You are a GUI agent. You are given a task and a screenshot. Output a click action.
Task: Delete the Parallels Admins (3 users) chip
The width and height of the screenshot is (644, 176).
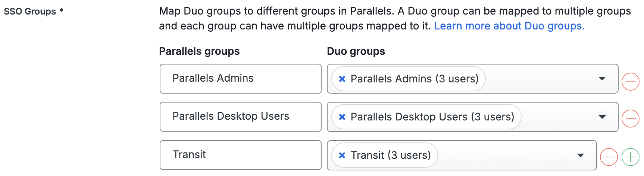(342, 79)
